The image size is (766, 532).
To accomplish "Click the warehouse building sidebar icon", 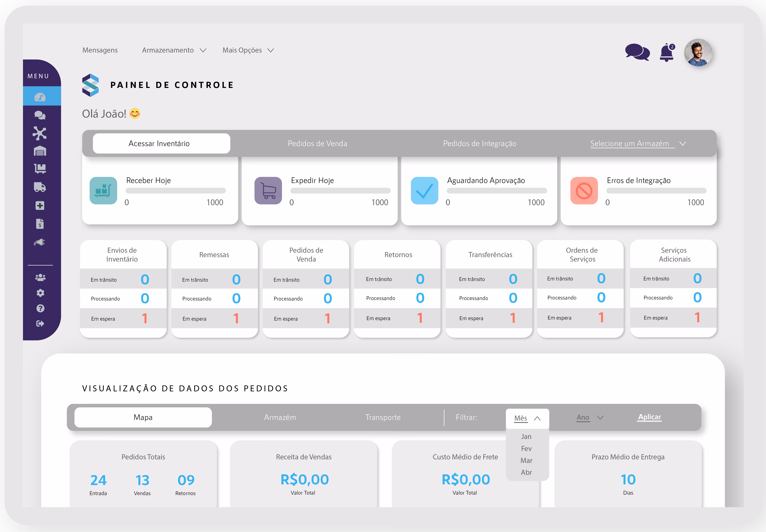I will (x=40, y=151).
